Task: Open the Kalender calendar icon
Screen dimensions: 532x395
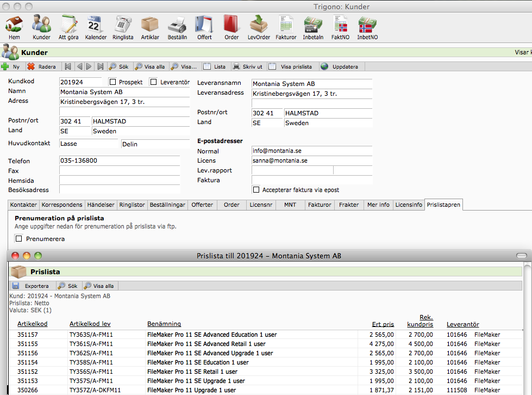Action: tap(96, 28)
